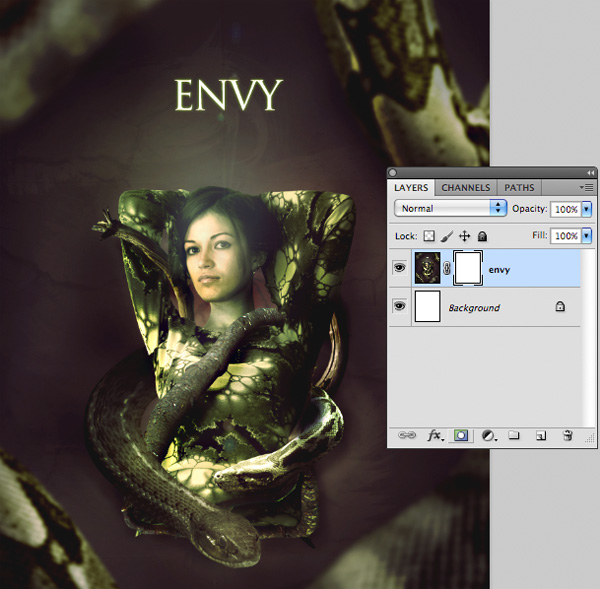Switch to the Paths tab
This screenshot has width=600, height=589.
pyautogui.click(x=519, y=188)
